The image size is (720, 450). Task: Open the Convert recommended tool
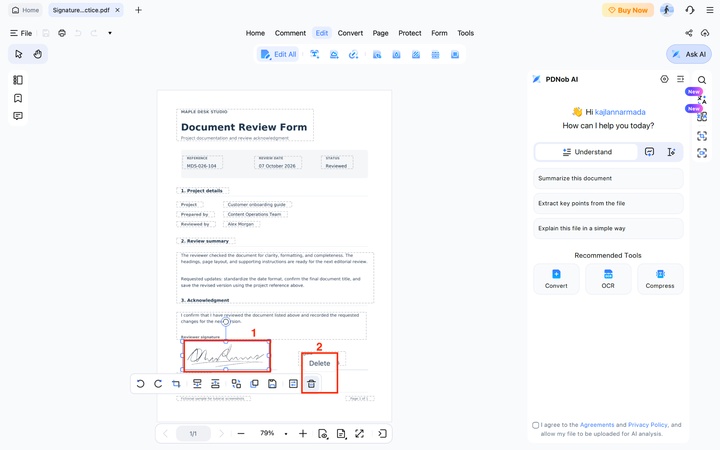[556, 279]
